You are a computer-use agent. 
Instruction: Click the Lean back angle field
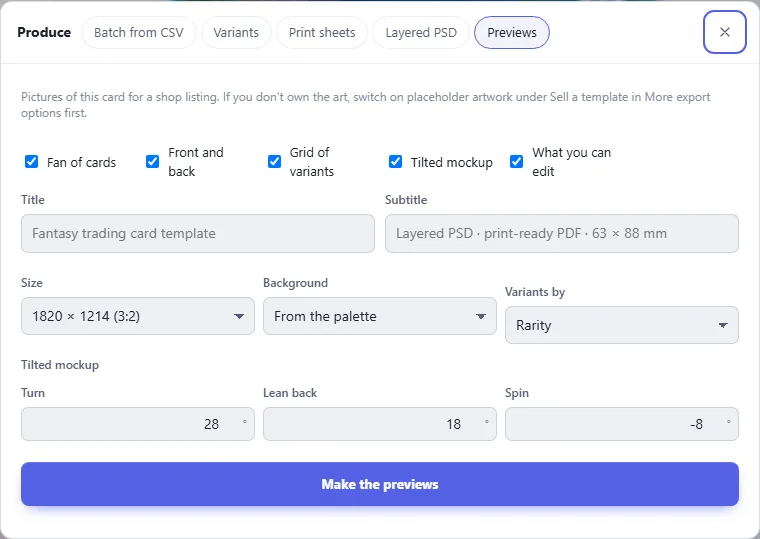(x=380, y=424)
